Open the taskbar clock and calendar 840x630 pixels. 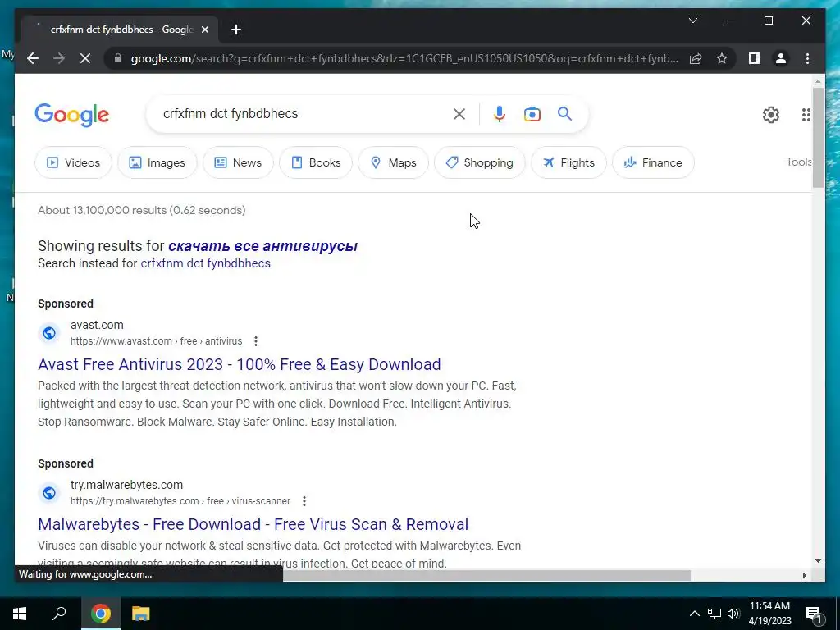769,614
